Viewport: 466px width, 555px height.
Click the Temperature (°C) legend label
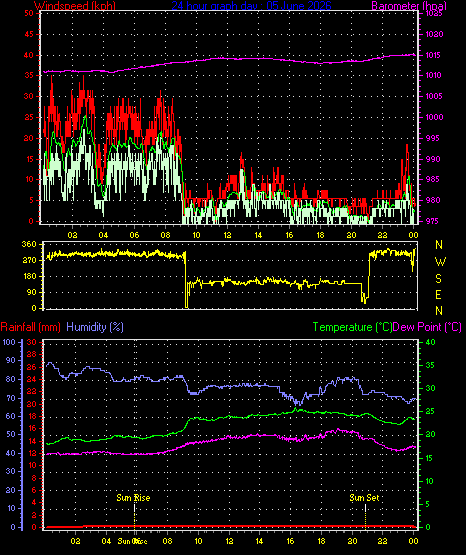tap(352, 327)
